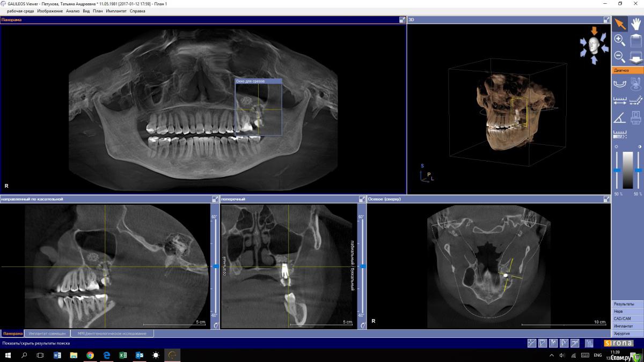Image resolution: width=644 pixels, height=362 pixels.
Task: Click the zoom in magnifier
Action: click(x=619, y=40)
